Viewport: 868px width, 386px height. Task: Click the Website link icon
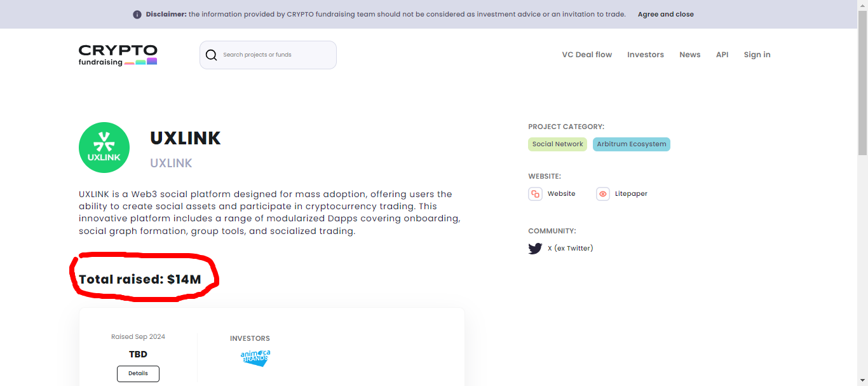point(535,194)
